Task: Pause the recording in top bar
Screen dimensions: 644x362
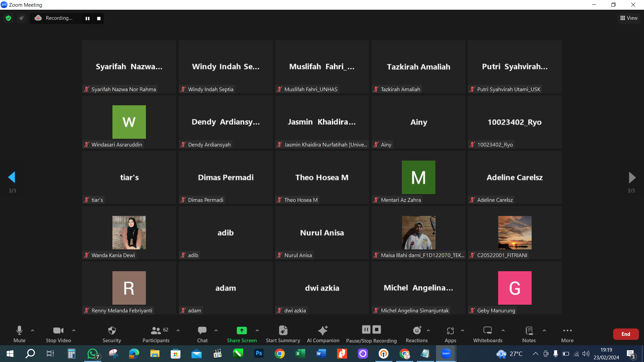Action: [x=87, y=18]
